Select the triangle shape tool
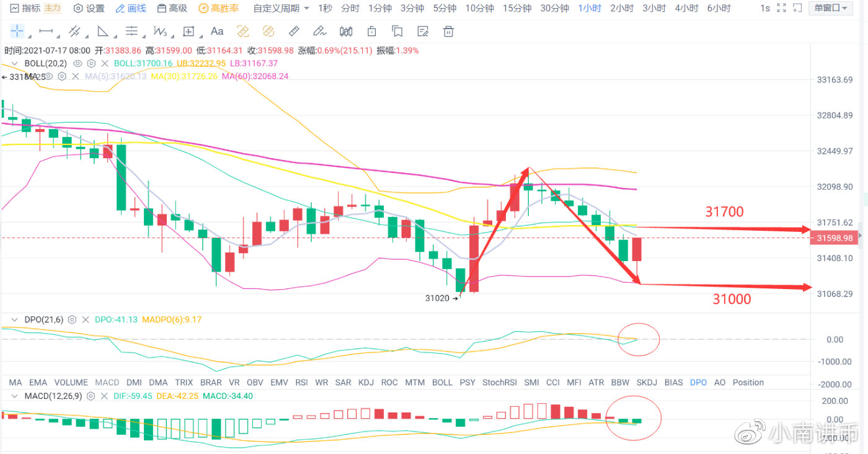The height and width of the screenshot is (454, 868). (x=102, y=31)
